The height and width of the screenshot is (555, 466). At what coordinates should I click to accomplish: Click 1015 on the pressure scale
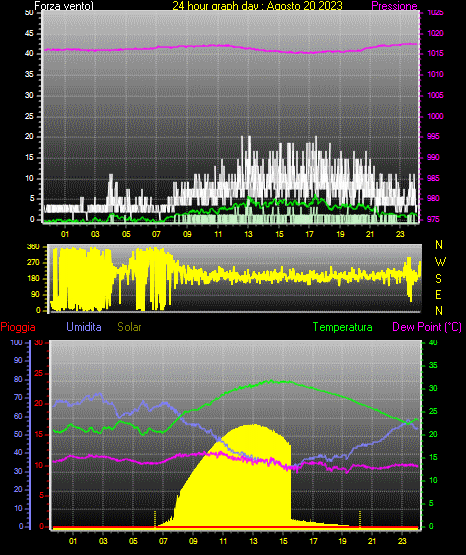[x=435, y=53]
